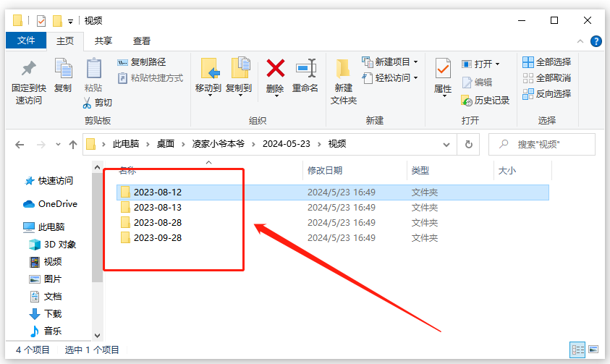Viewport: 610px width, 364px height.
Task: Click 桌面 in the address bar
Action: coord(165,144)
